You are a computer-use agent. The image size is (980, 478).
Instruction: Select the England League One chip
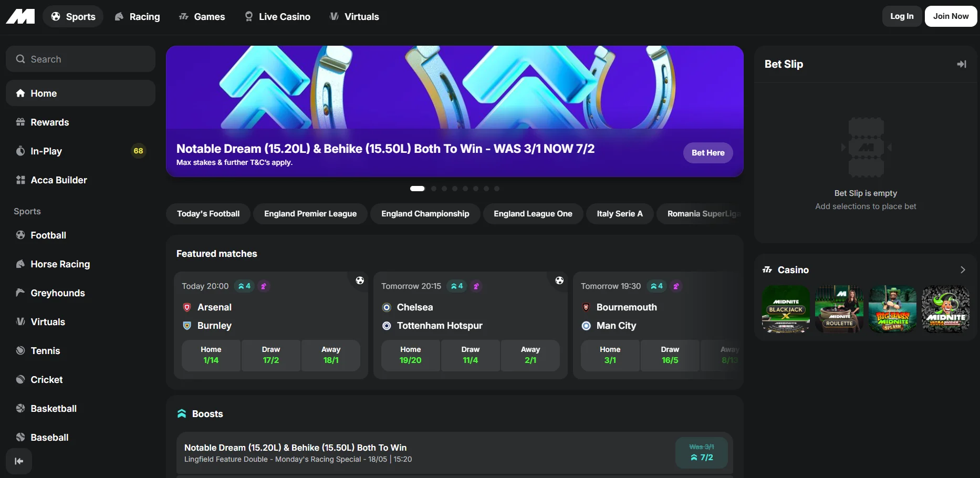pos(533,214)
